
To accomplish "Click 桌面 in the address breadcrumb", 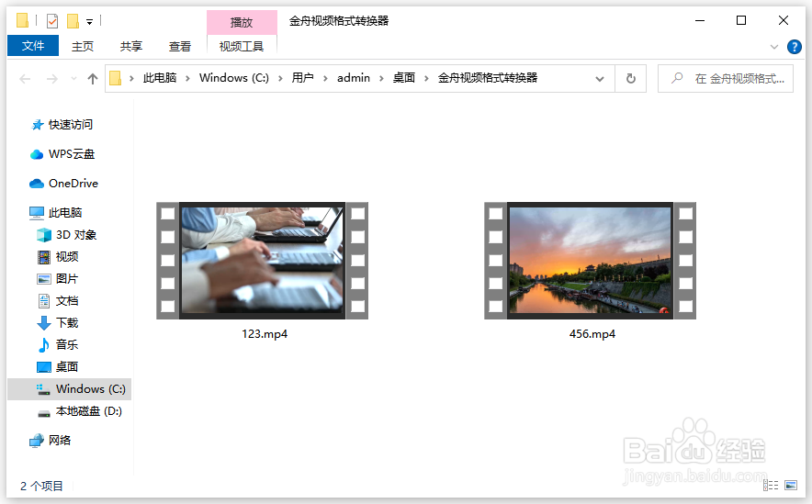I will [404, 78].
